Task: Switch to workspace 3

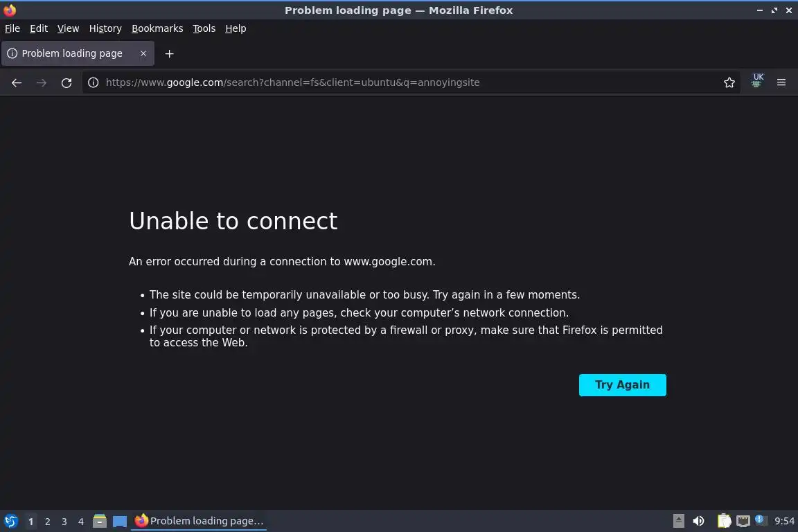Action: [x=64, y=522]
